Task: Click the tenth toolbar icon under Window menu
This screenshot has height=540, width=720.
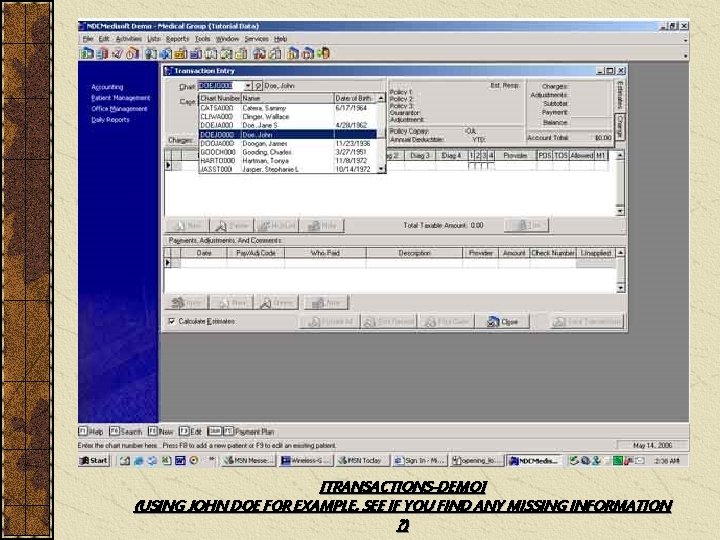Action: tap(226, 54)
